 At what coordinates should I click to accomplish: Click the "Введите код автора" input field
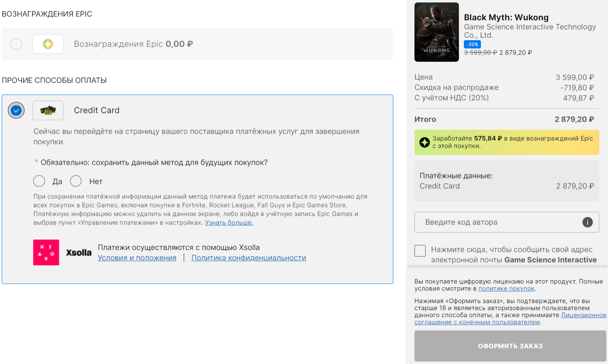pos(498,222)
